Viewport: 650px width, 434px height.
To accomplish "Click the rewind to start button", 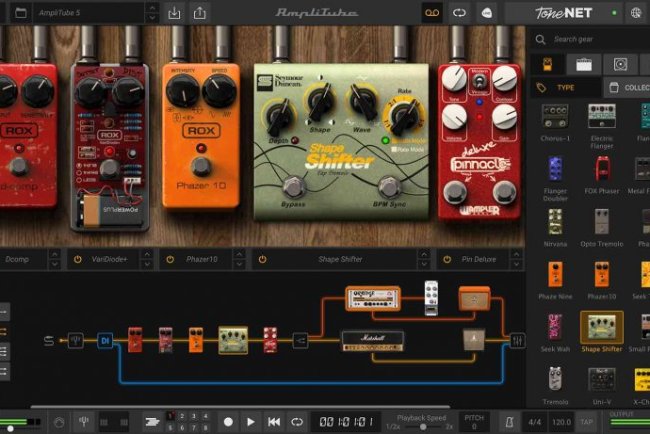I will click(274, 422).
